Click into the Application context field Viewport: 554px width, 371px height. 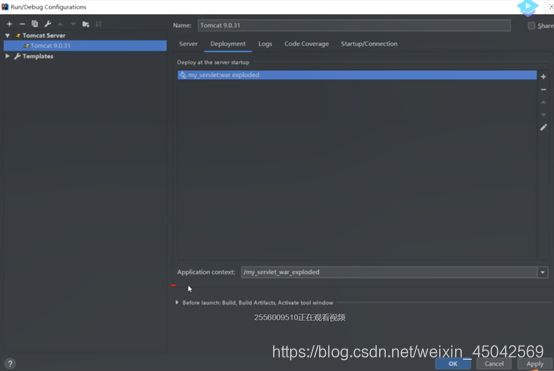point(389,272)
